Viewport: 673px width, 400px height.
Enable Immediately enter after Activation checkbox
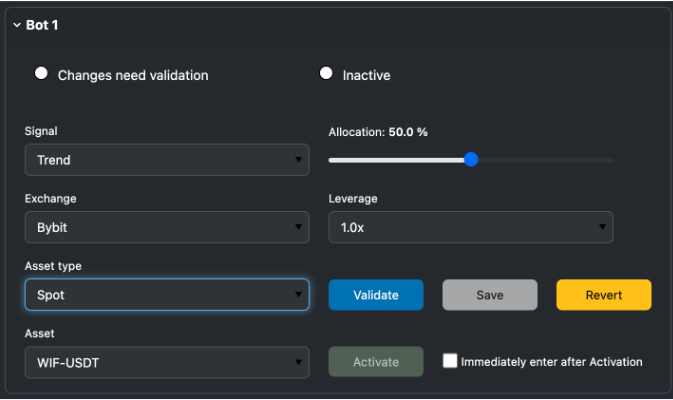pos(450,361)
